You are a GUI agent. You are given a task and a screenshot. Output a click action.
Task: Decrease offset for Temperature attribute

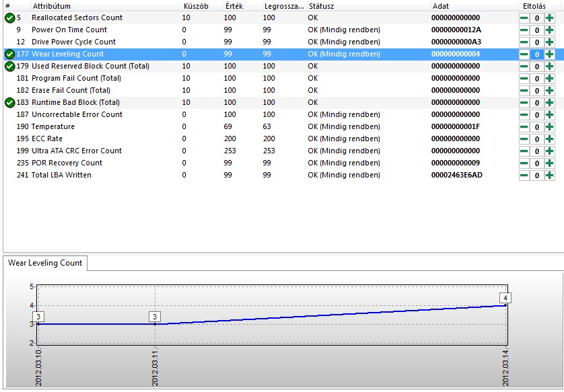524,127
